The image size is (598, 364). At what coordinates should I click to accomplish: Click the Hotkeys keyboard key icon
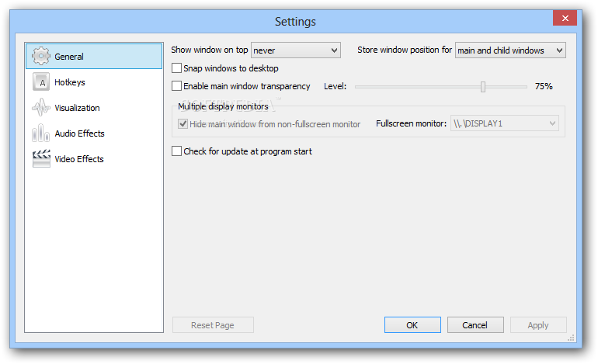41,82
